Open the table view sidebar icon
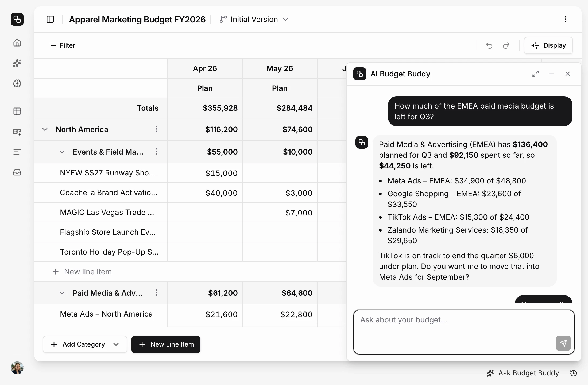 pos(17,111)
